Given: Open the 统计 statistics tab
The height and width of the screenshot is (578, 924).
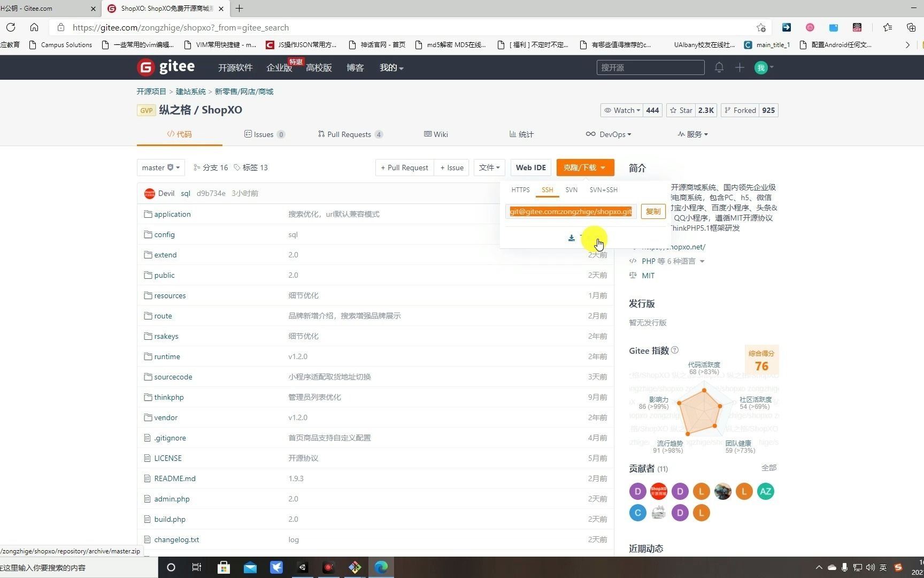Looking at the screenshot, I should click(521, 134).
